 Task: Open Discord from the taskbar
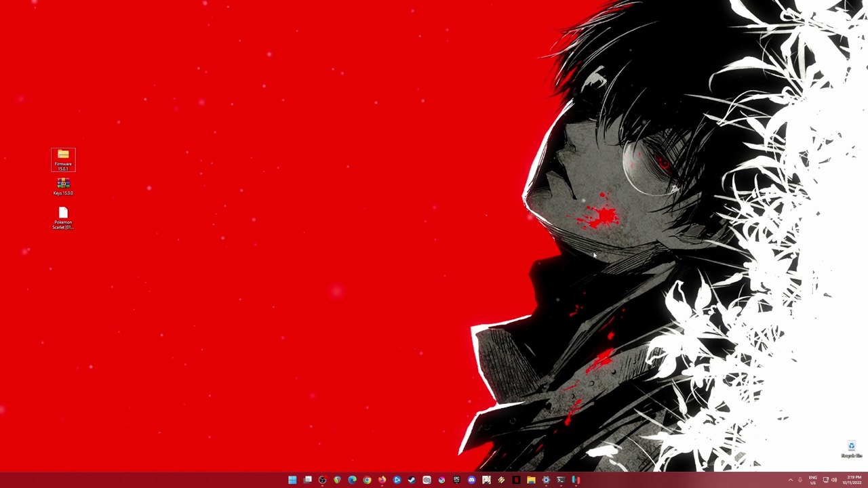pyautogui.click(x=471, y=480)
